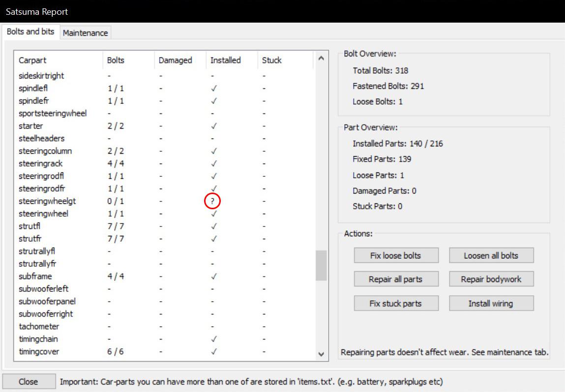Select the strutfl row

coord(164,226)
